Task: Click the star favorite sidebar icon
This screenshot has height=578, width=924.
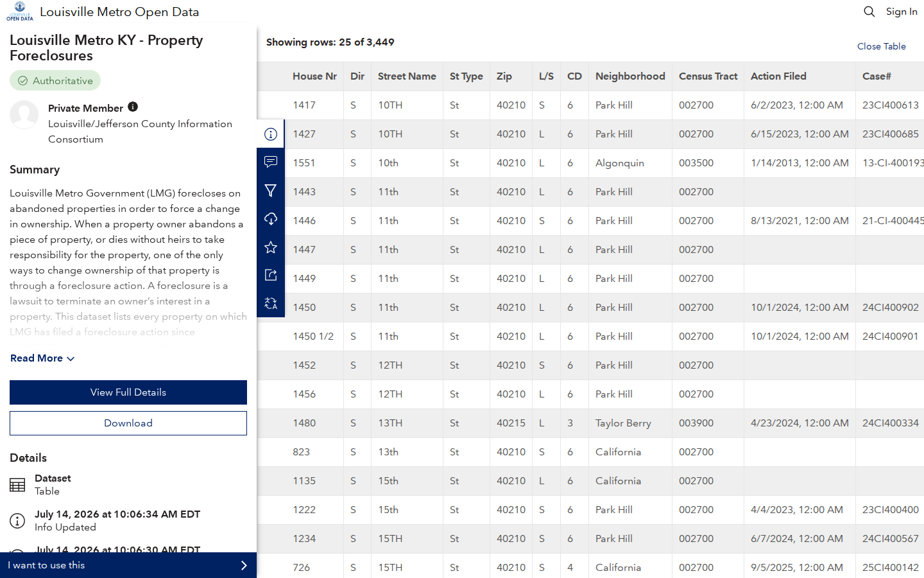Action: 271,247
